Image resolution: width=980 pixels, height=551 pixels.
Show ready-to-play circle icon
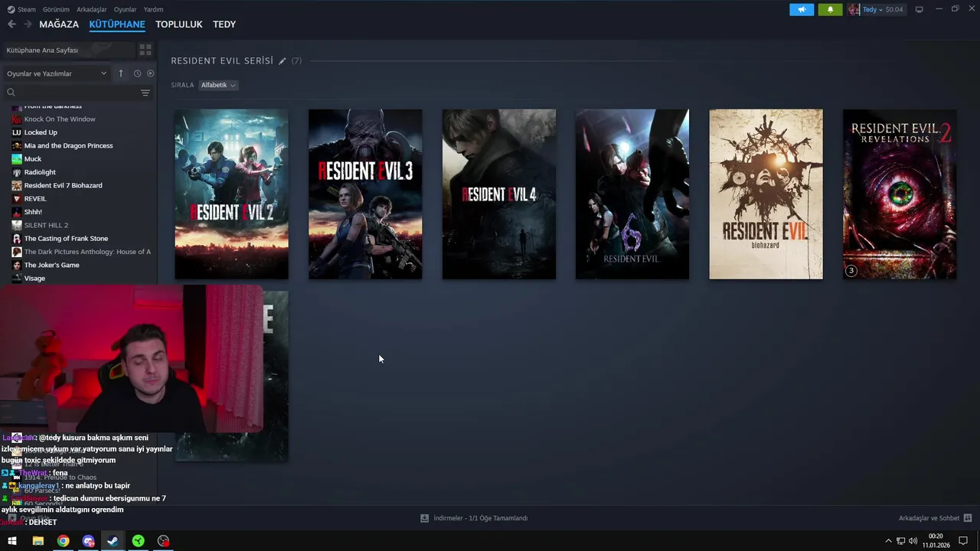point(150,73)
